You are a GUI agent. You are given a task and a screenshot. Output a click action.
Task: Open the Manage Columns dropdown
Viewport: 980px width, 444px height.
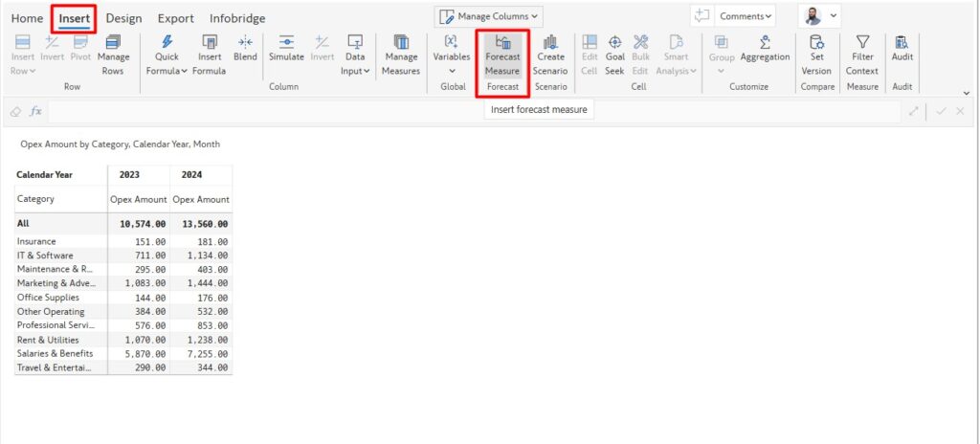489,16
